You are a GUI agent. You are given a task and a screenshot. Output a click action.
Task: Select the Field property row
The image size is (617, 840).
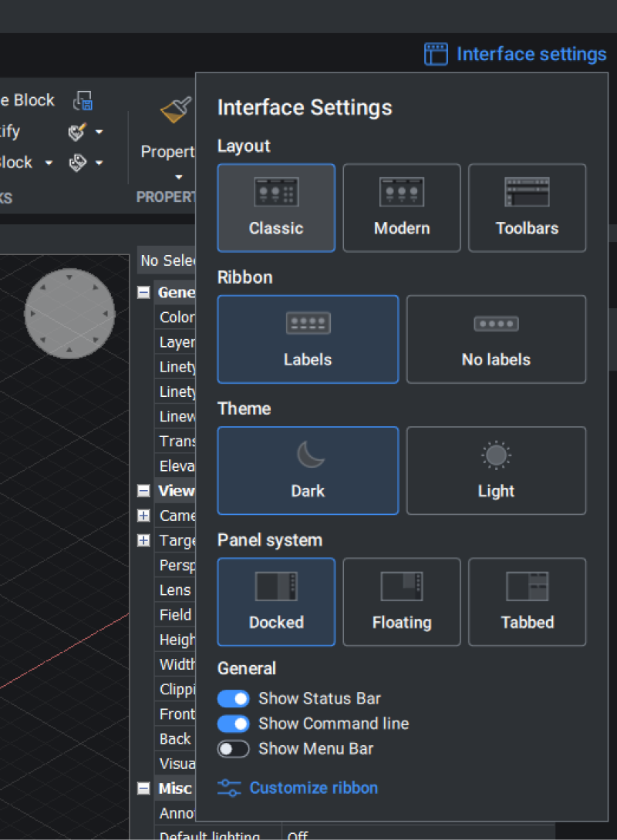(x=175, y=614)
